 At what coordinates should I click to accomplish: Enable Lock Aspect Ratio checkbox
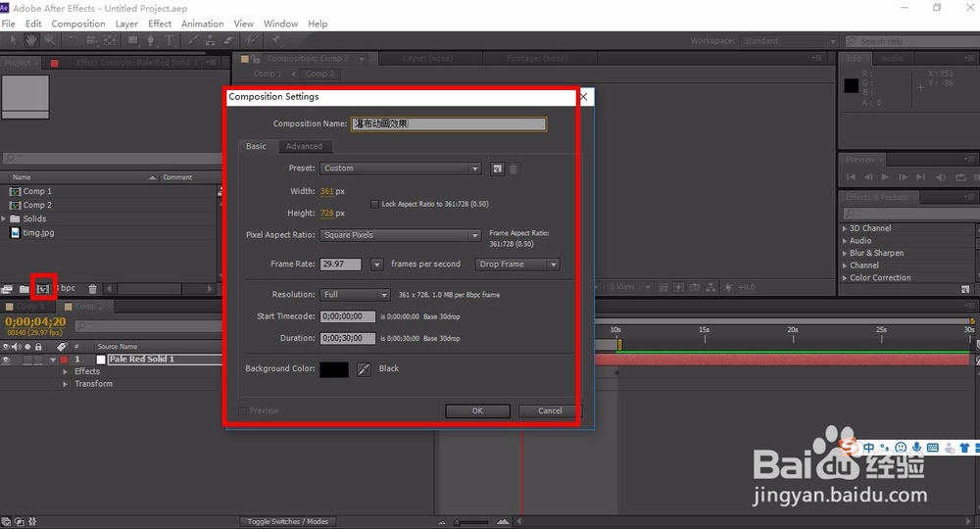(x=374, y=204)
